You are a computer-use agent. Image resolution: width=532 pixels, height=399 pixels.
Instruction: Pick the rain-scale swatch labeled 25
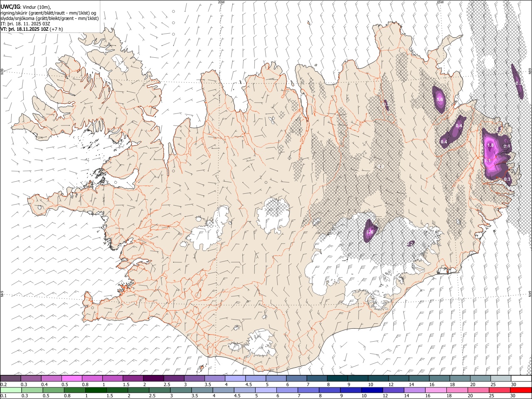pos(499,390)
